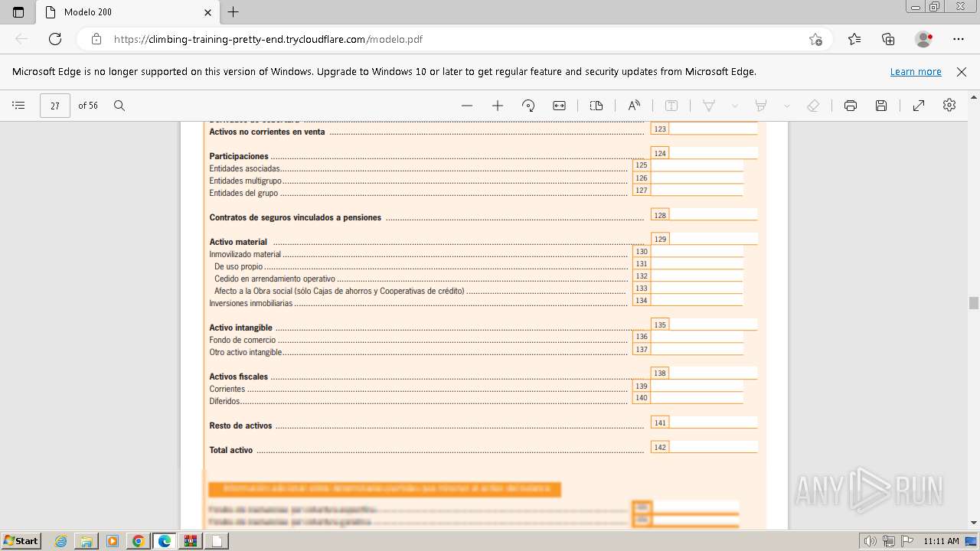Save the PDF document

(881, 106)
